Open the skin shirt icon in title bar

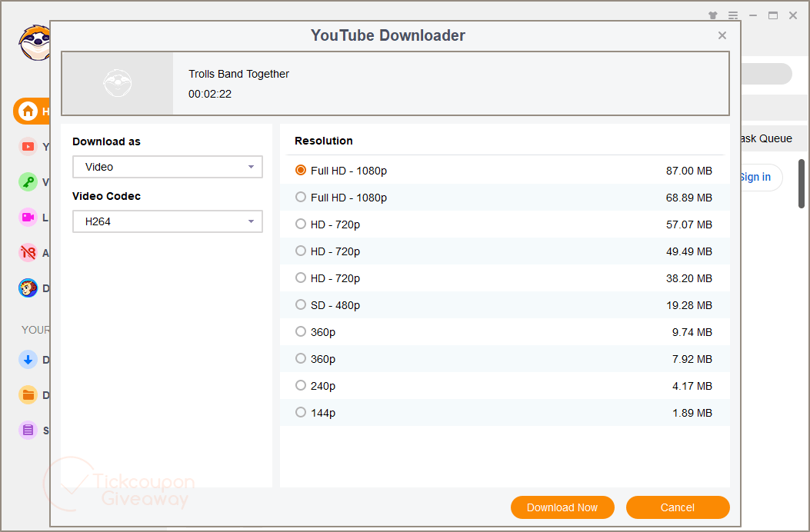pos(713,15)
